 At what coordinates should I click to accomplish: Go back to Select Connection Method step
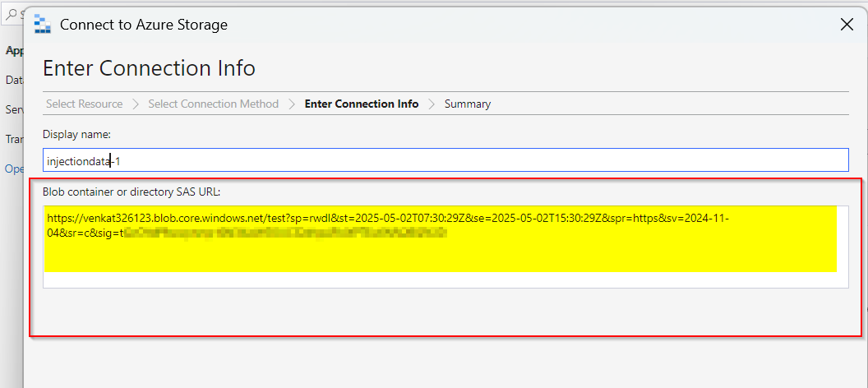coord(213,104)
